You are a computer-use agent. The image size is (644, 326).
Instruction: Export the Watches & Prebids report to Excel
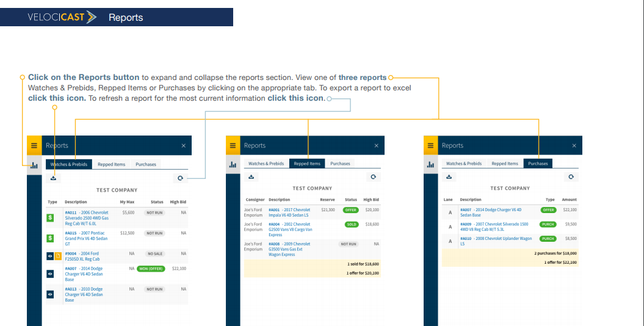point(54,178)
